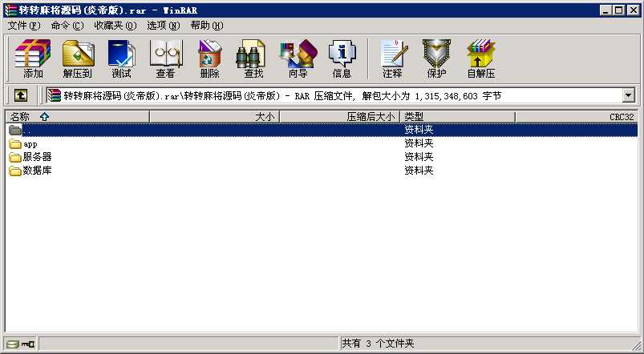Open the 帮助(H) menu
Image resolution: width=644 pixels, height=354 pixels.
[x=207, y=26]
